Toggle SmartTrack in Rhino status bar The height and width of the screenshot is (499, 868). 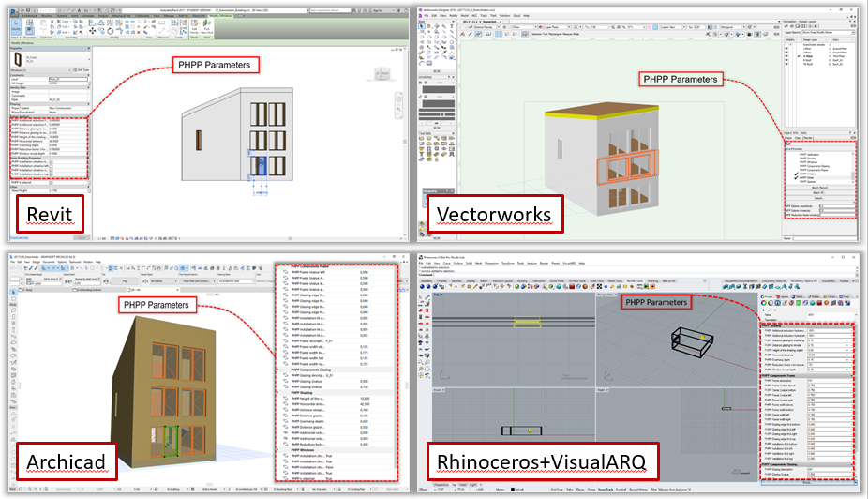pos(606,490)
